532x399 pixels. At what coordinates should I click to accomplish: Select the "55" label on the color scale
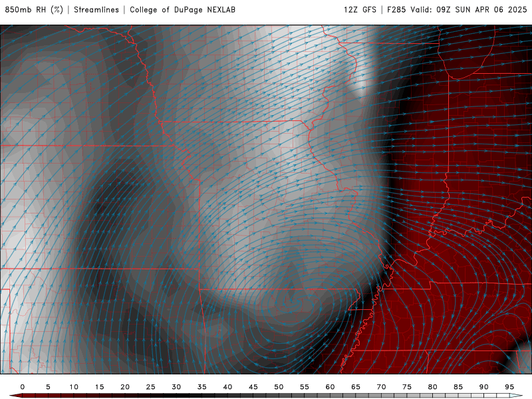click(305, 387)
